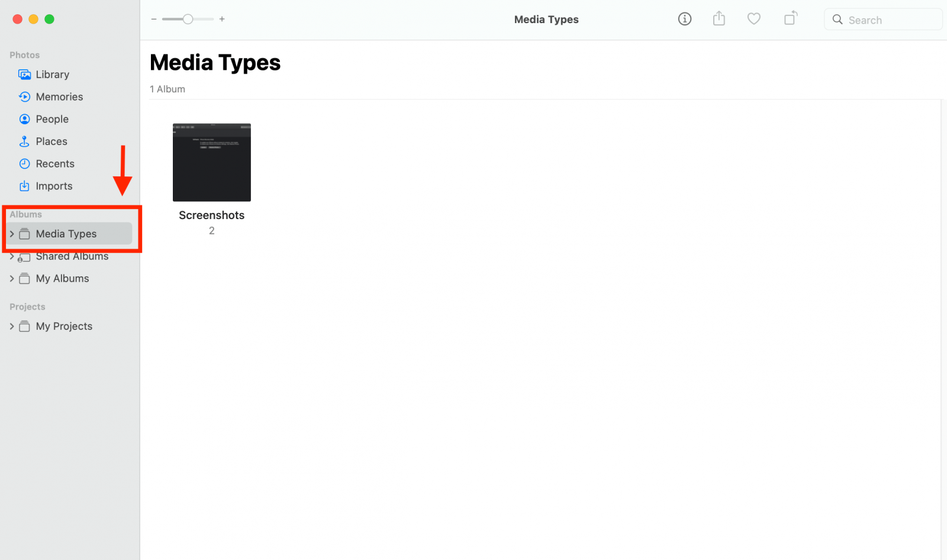Click the thumbnail zoom slider knob
The image size is (947, 560).
coord(188,19)
